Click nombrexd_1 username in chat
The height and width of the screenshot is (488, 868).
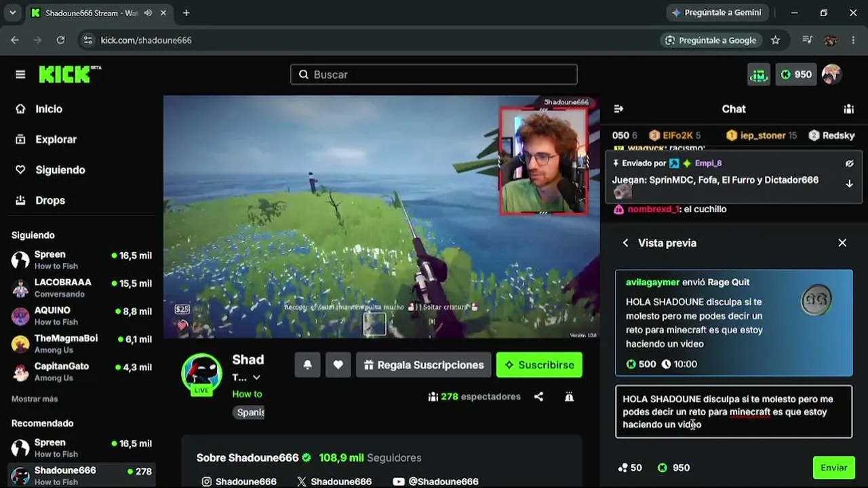(653, 209)
